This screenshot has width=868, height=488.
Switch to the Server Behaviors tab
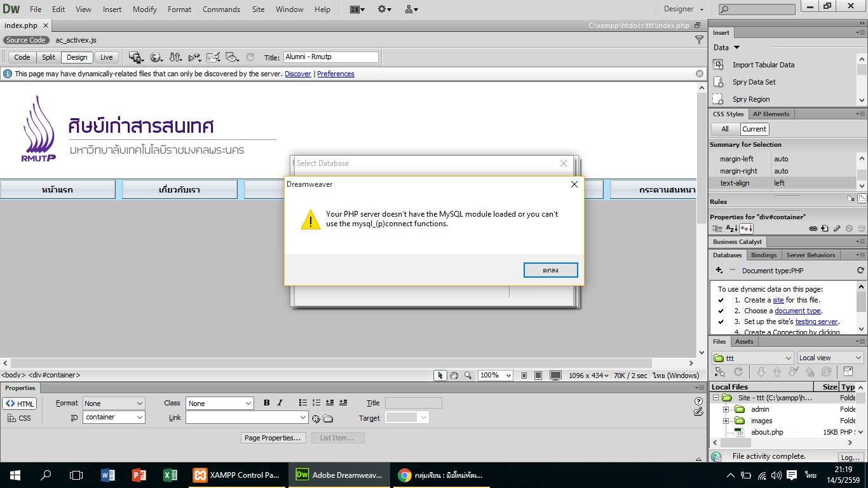tap(810, 255)
